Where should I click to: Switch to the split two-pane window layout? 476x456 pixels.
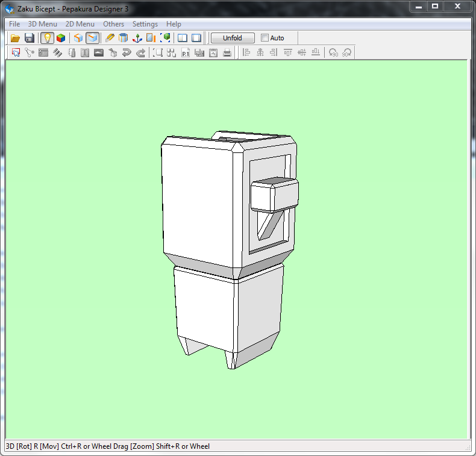(x=182, y=38)
